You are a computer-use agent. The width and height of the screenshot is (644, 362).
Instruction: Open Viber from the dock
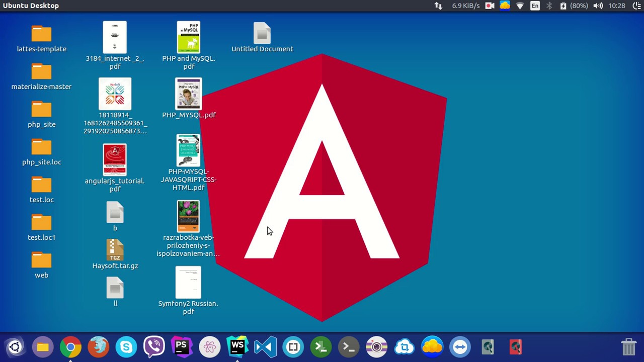pyautogui.click(x=154, y=347)
